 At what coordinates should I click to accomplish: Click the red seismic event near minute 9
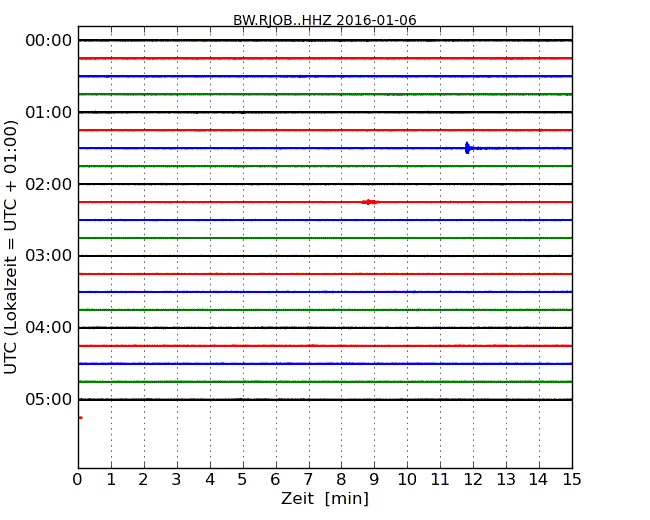tap(369, 202)
